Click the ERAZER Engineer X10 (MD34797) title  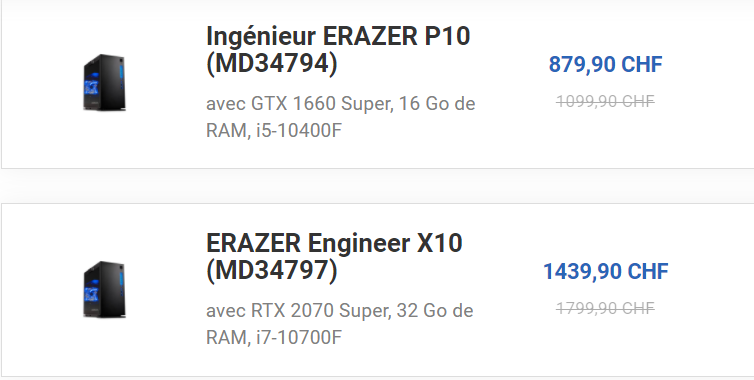[334, 256]
